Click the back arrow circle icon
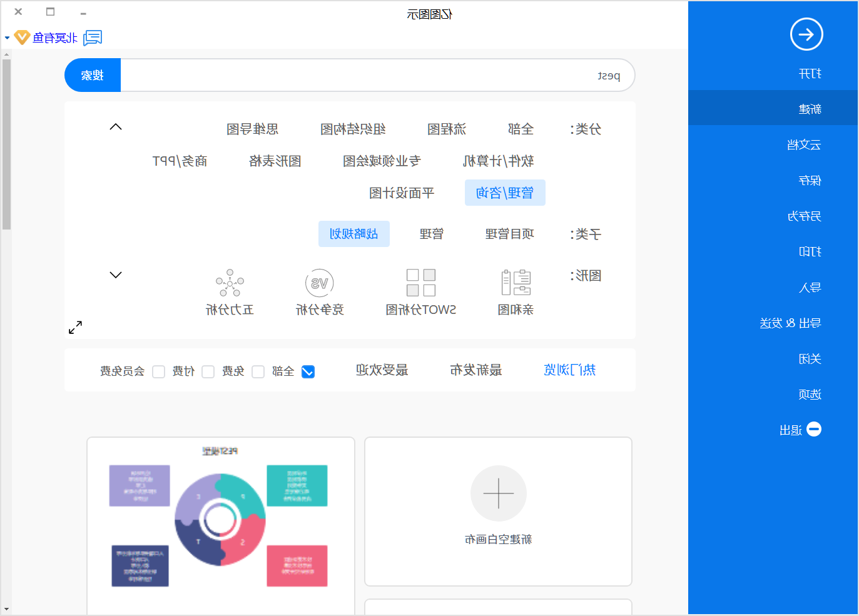This screenshot has width=859, height=616. [806, 34]
